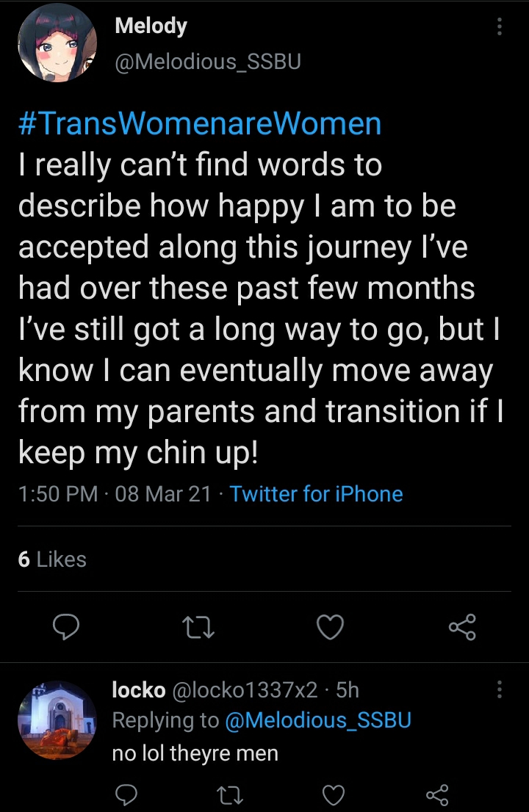Screen dimensions: 529x812
Task: Open locko's profile avatar
Action: (x=57, y=719)
